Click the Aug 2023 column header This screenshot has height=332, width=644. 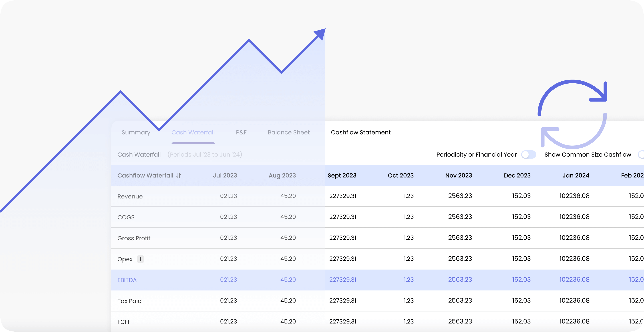(282, 176)
